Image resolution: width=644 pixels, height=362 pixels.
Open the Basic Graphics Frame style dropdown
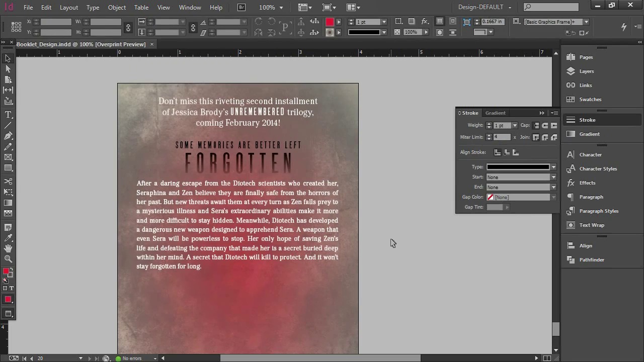pyautogui.click(x=586, y=22)
